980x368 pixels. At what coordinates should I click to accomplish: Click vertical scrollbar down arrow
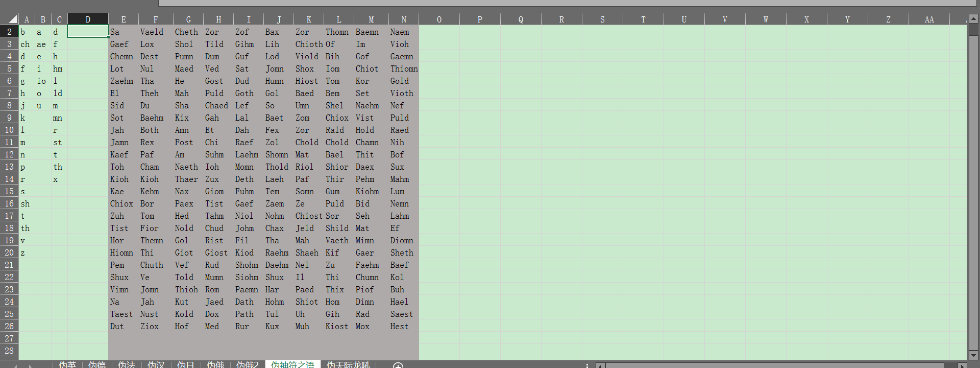click(x=973, y=355)
